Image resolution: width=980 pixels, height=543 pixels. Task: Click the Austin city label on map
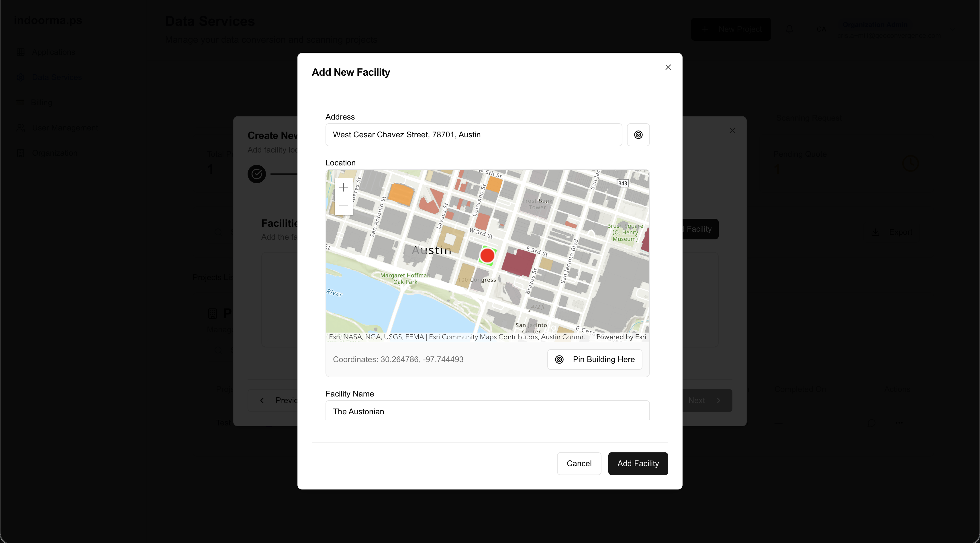pyautogui.click(x=432, y=250)
